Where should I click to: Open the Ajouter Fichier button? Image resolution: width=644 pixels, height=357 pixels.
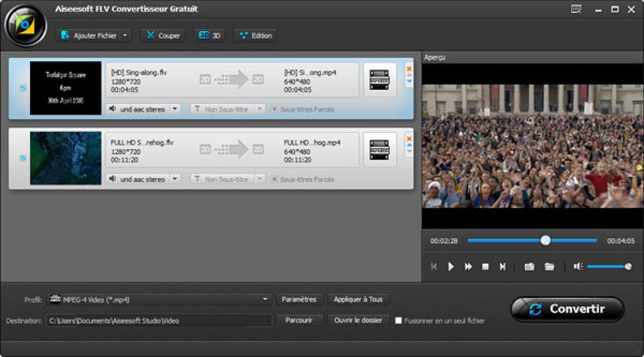[x=89, y=36]
